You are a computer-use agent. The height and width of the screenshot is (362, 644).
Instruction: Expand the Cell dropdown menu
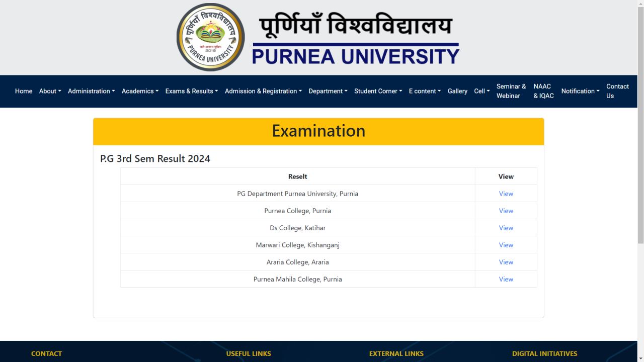[x=482, y=91]
